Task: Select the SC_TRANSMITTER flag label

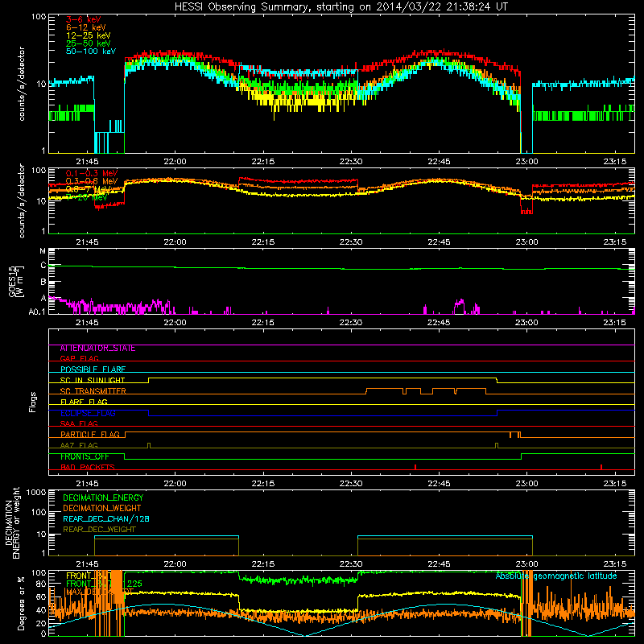Action: [x=93, y=391]
